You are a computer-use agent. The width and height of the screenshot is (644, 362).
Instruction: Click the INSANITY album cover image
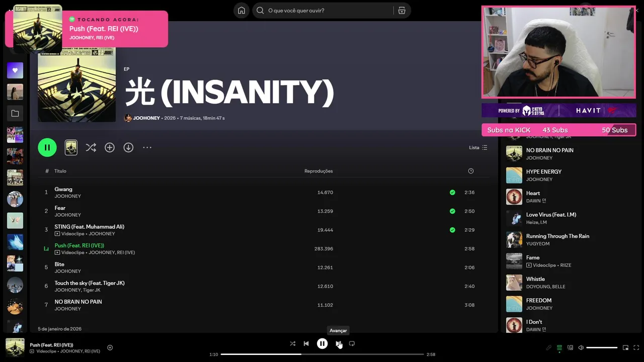[76, 84]
